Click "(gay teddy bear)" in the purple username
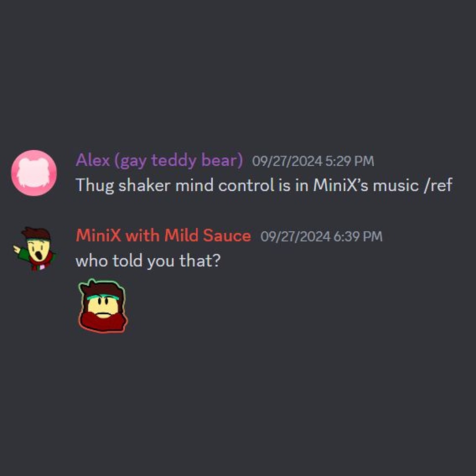Image resolution: width=476 pixels, height=476 pixels. pos(178,160)
